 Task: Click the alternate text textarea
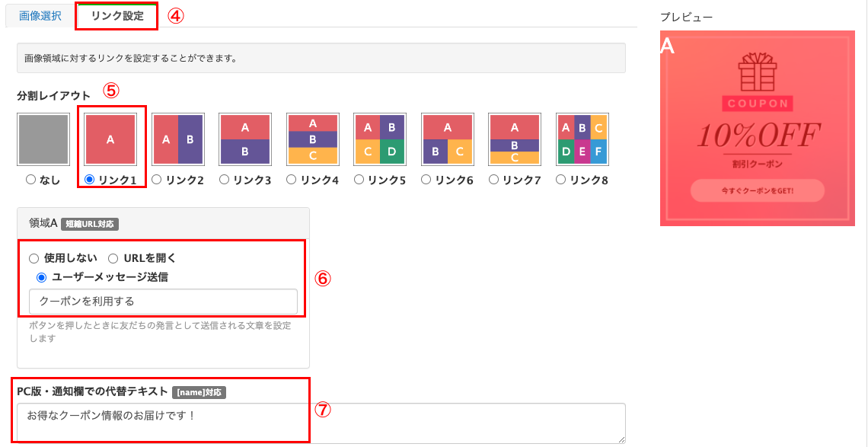(321, 423)
